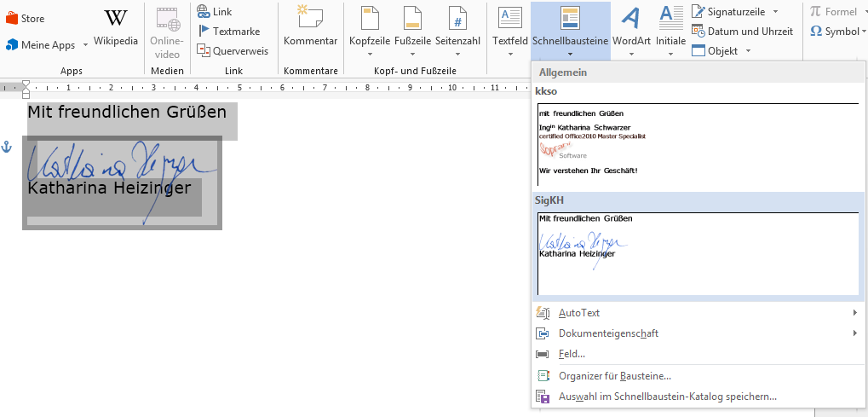The width and height of the screenshot is (868, 417).
Task: Open Organizer für Bausteine
Action: pos(614,375)
